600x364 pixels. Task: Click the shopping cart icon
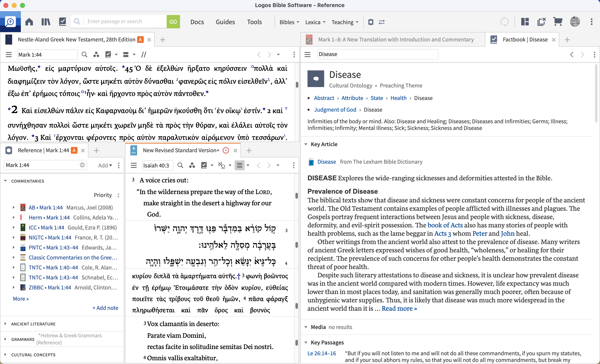558,22
